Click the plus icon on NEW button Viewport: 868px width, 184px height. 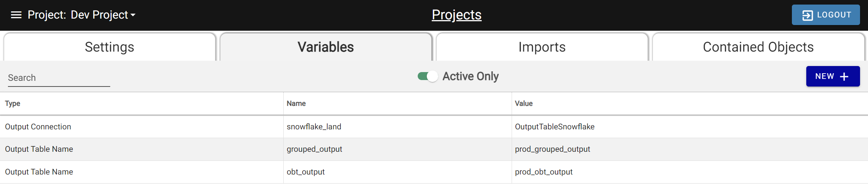pos(844,77)
